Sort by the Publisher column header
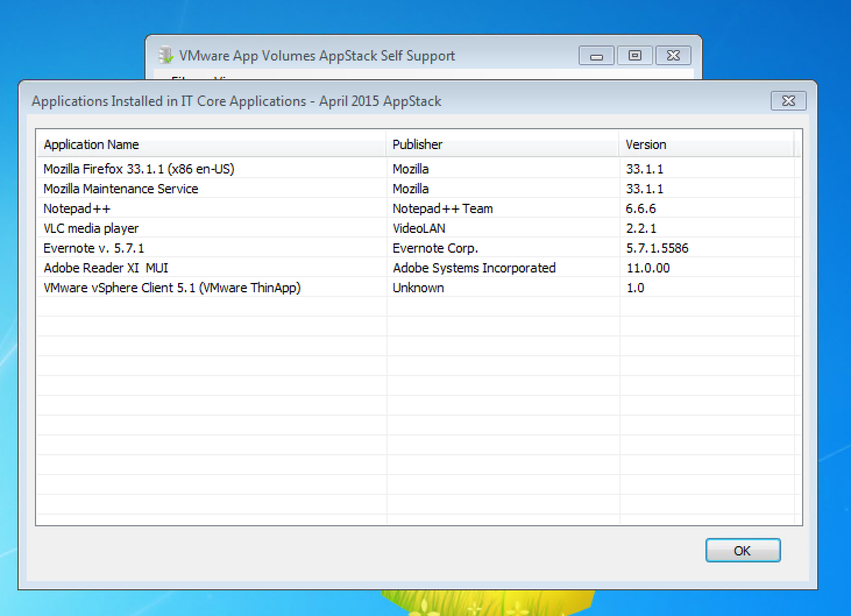 tap(417, 144)
